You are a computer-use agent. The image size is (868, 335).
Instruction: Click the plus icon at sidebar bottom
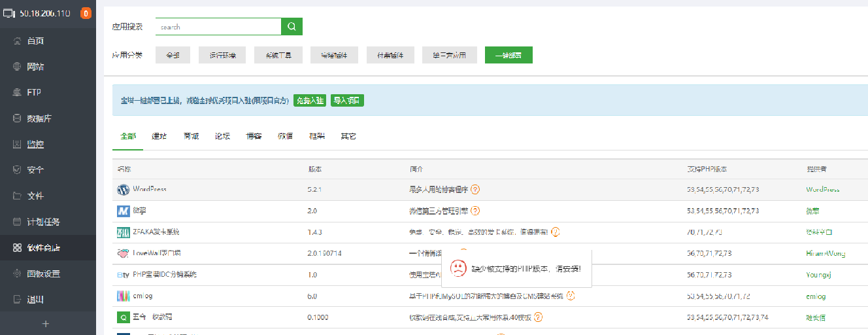coord(46,323)
